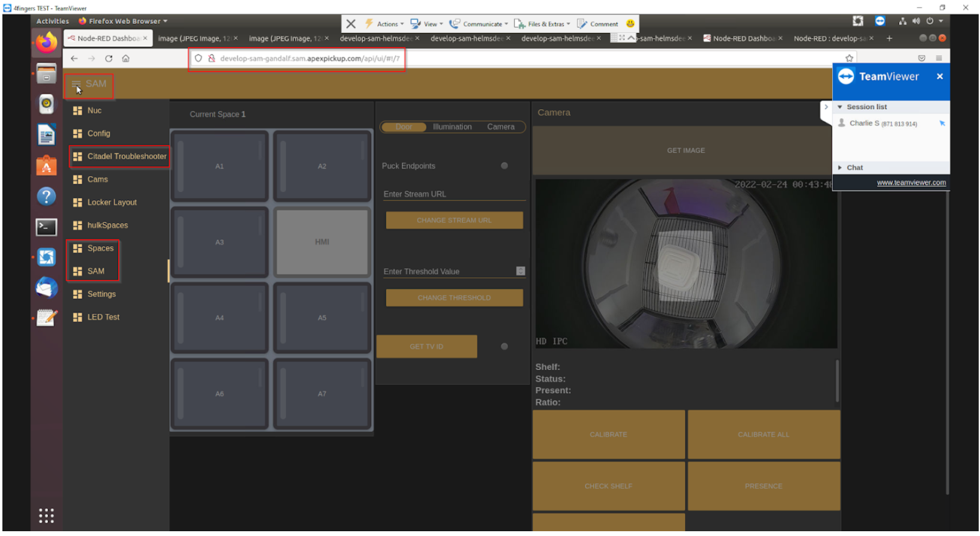This screenshot has width=980, height=536.
Task: Click the SAM hamburger menu icon
Action: [x=76, y=84]
